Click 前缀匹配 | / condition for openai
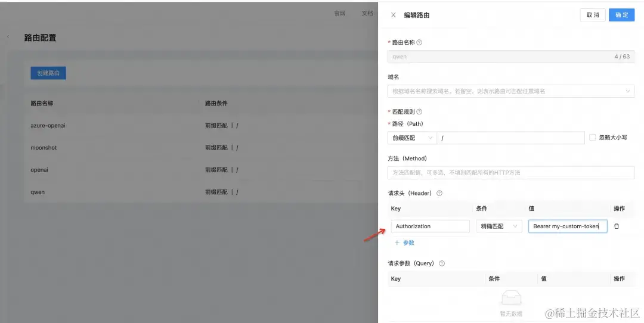 pos(222,170)
